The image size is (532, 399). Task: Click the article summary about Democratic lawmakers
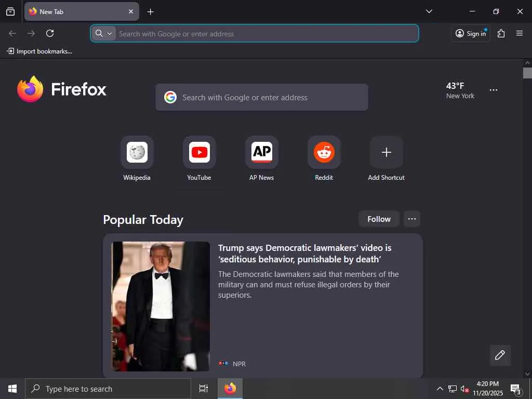point(308,285)
